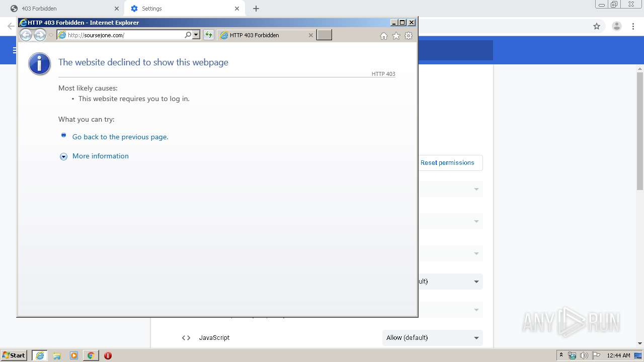644x362 pixels.
Task: Open a new blank tab in Internet Explorer
Action: (x=324, y=35)
